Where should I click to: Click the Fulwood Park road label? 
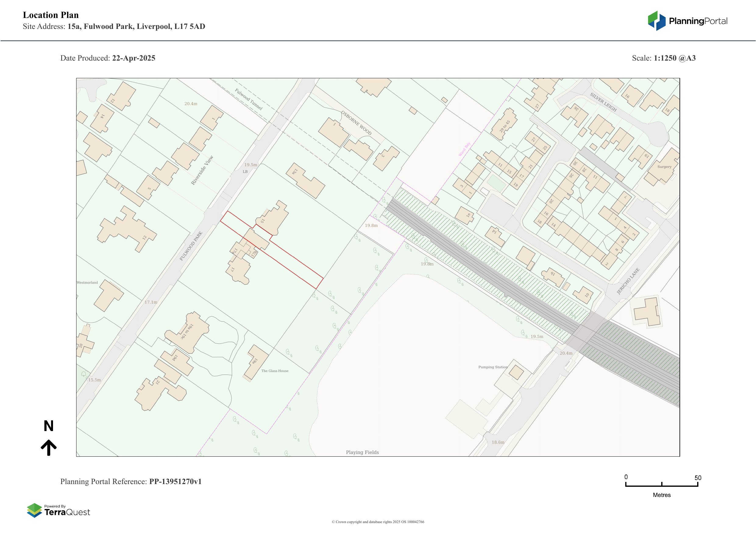tap(191, 246)
